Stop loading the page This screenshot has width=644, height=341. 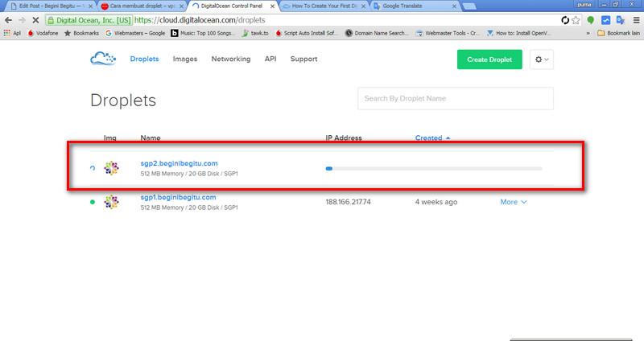point(35,20)
